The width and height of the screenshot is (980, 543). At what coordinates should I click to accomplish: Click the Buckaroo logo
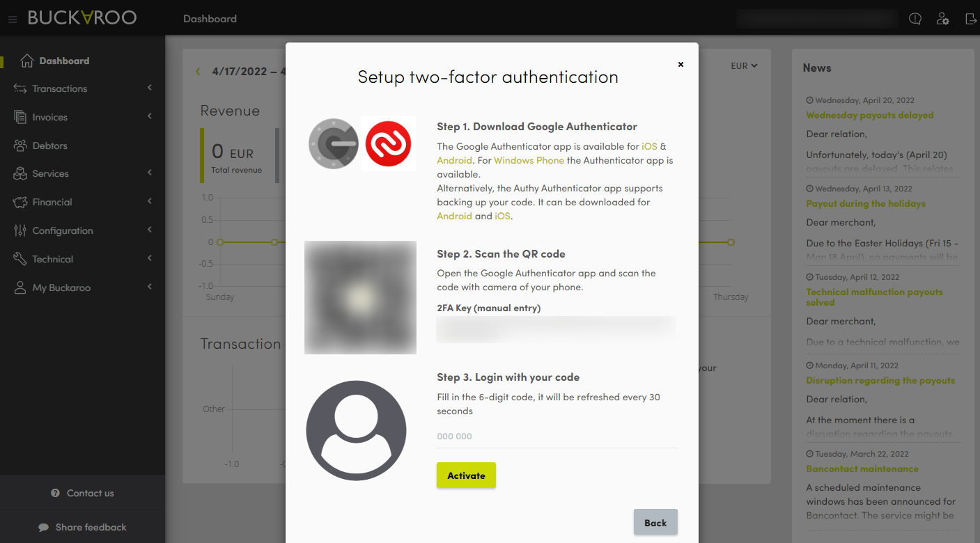(82, 18)
